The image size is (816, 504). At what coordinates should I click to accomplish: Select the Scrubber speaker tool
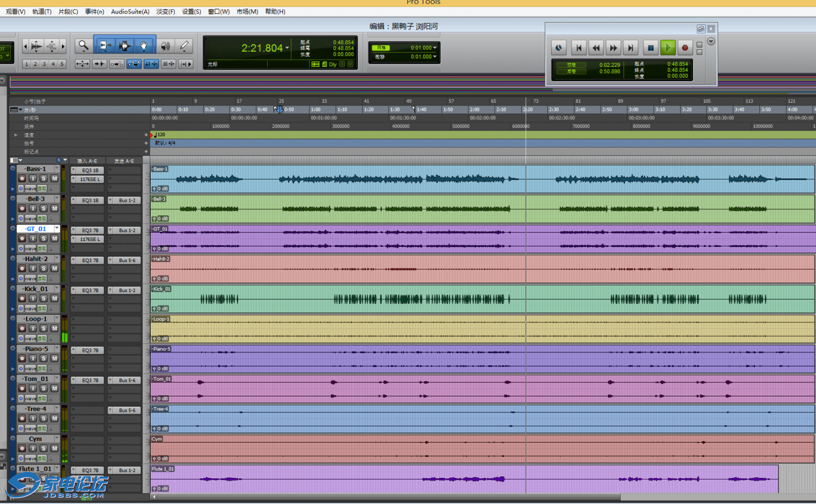[x=165, y=46]
